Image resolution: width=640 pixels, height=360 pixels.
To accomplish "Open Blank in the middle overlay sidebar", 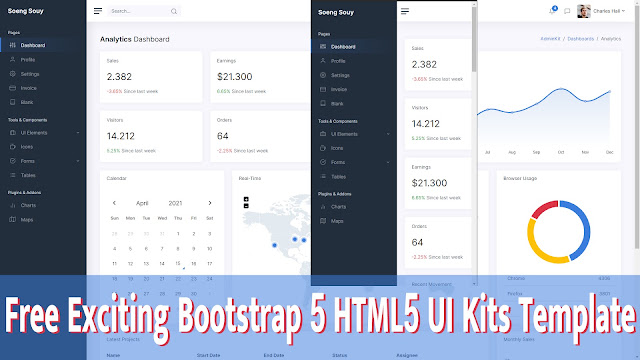I will point(354,104).
